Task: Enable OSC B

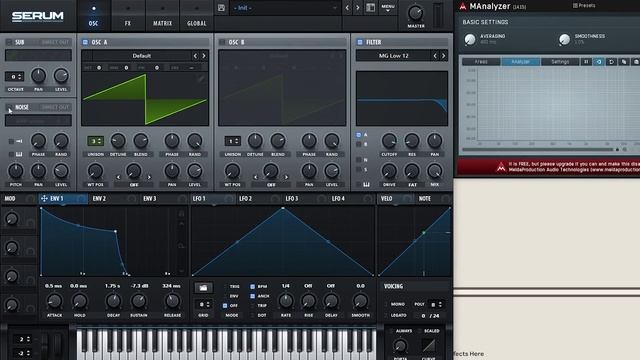Action: pos(222,42)
